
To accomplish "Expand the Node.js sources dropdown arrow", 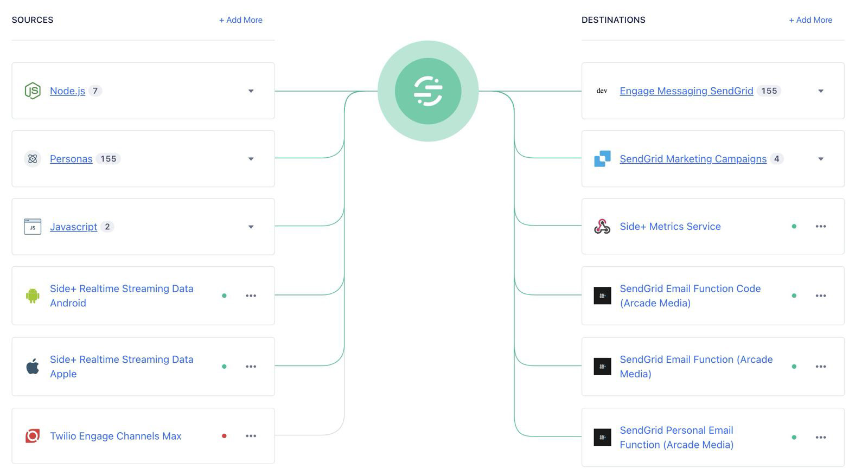I will coord(251,91).
